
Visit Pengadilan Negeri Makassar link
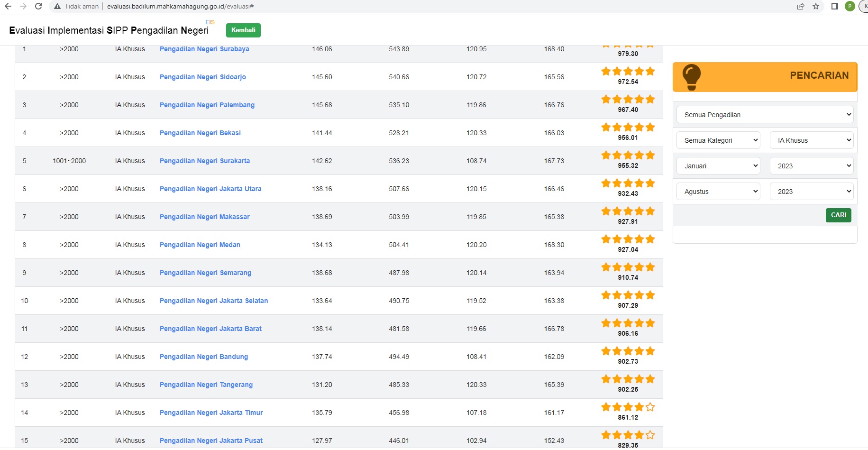[x=204, y=217]
